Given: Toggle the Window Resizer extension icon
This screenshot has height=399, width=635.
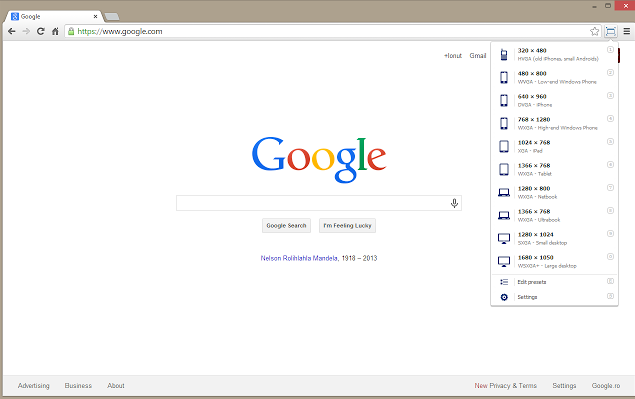Looking at the screenshot, I should [611, 31].
